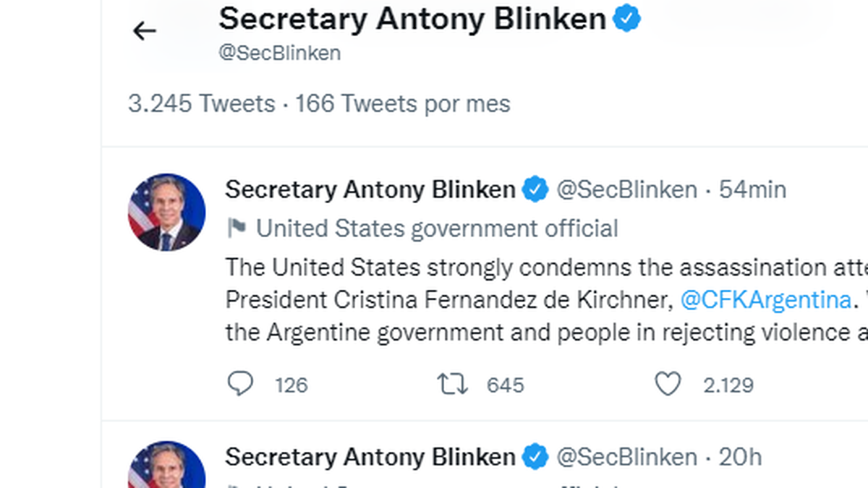The height and width of the screenshot is (488, 868).
Task: Click the verified badge beside the header name
Action: click(627, 20)
